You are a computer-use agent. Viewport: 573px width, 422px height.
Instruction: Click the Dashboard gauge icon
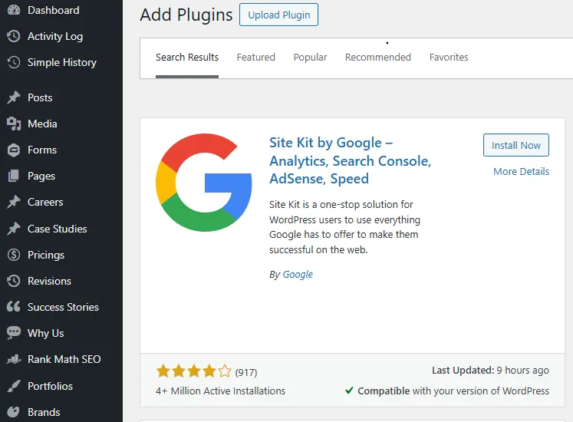(x=14, y=10)
